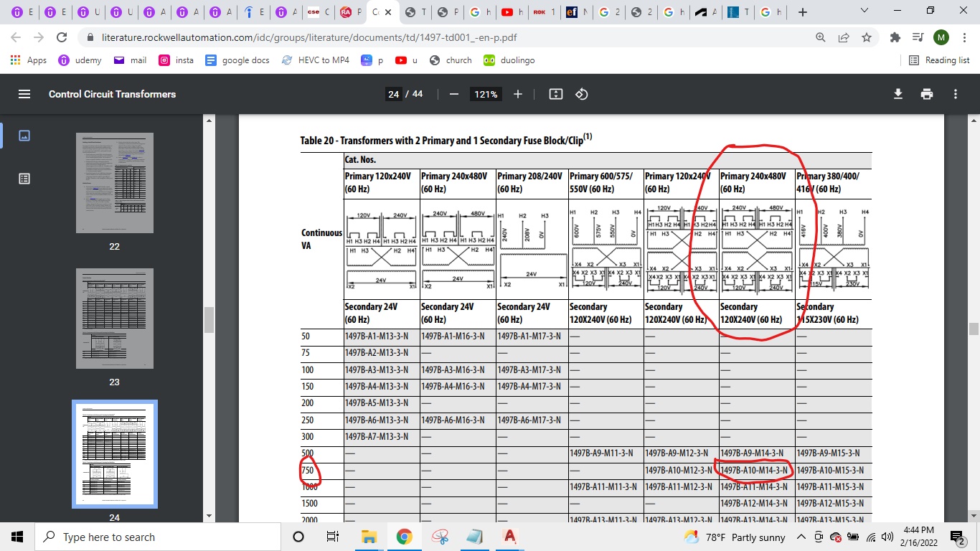Viewport: 980px width, 551px height.
Task: Open the duolingo bookmark
Action: click(x=509, y=60)
